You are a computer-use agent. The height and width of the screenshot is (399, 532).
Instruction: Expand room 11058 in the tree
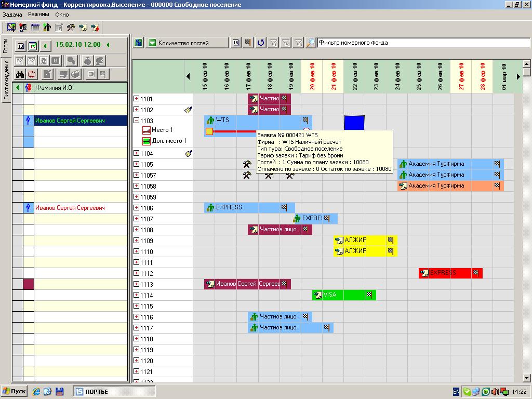click(x=137, y=186)
